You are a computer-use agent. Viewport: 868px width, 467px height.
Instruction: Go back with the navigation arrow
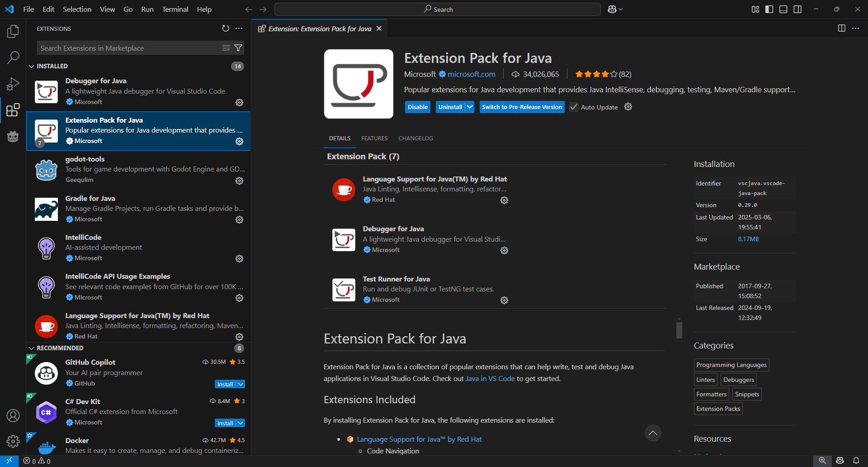(249, 9)
